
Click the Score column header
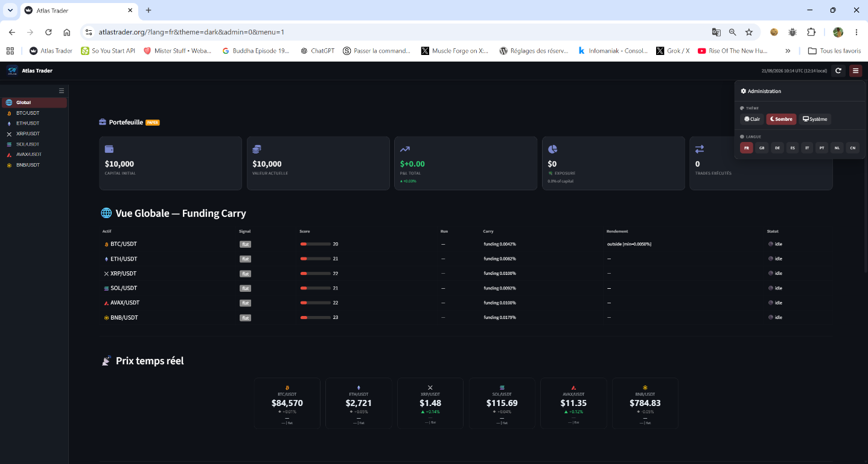[305, 231]
